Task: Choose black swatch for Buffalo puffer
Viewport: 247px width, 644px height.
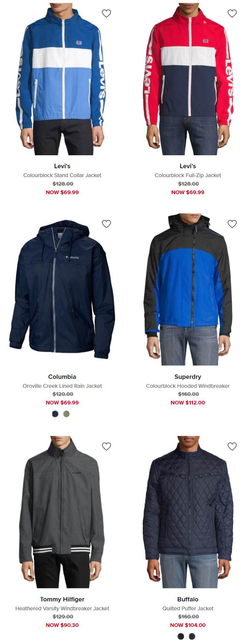Action: (181, 636)
